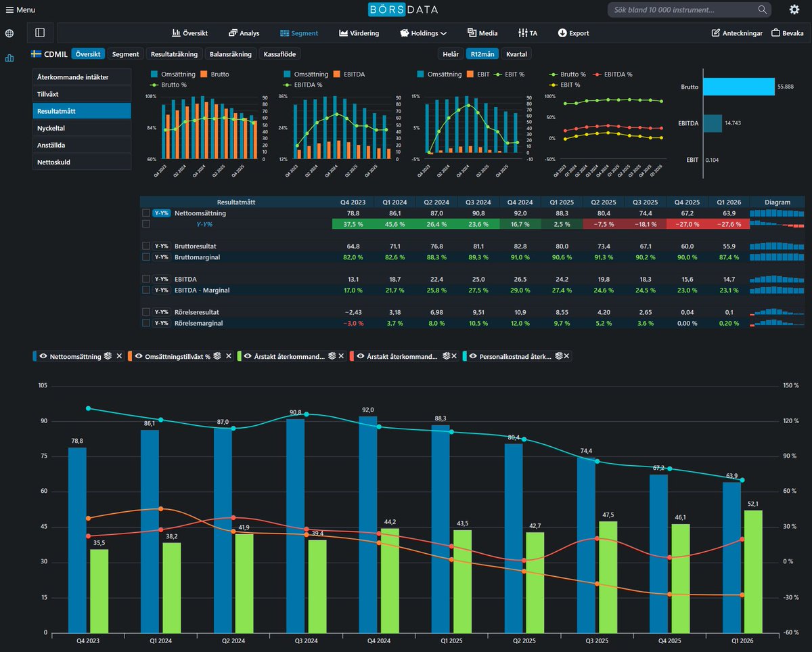Click the Swedish flag next to CDMIL
812x652 pixels.
click(37, 54)
